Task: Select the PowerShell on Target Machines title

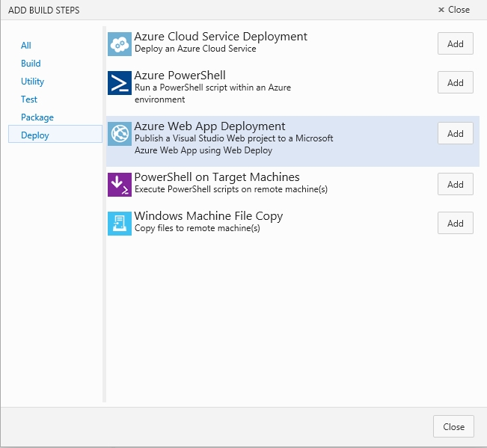Action: pos(217,177)
